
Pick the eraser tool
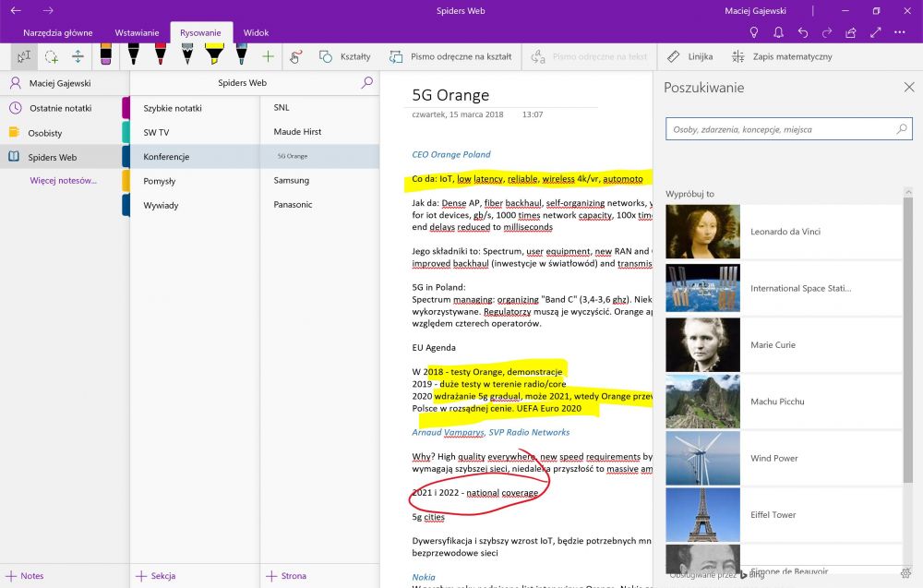(106, 54)
